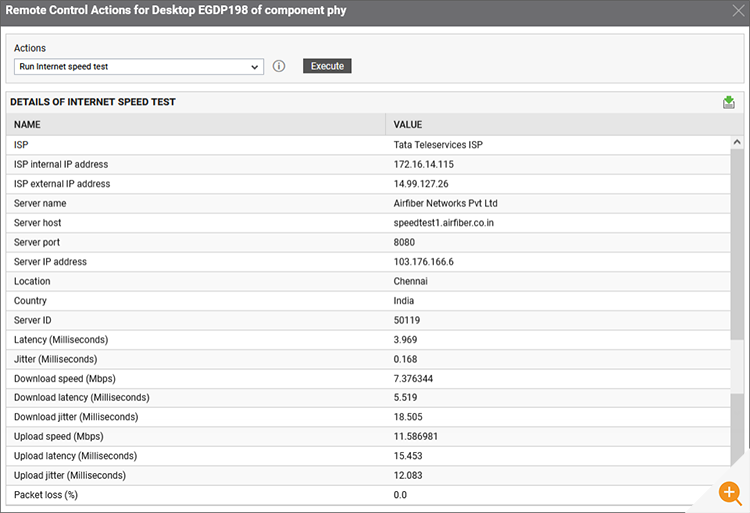Click the 'Server IP address' row label

pyautogui.click(x=50, y=262)
